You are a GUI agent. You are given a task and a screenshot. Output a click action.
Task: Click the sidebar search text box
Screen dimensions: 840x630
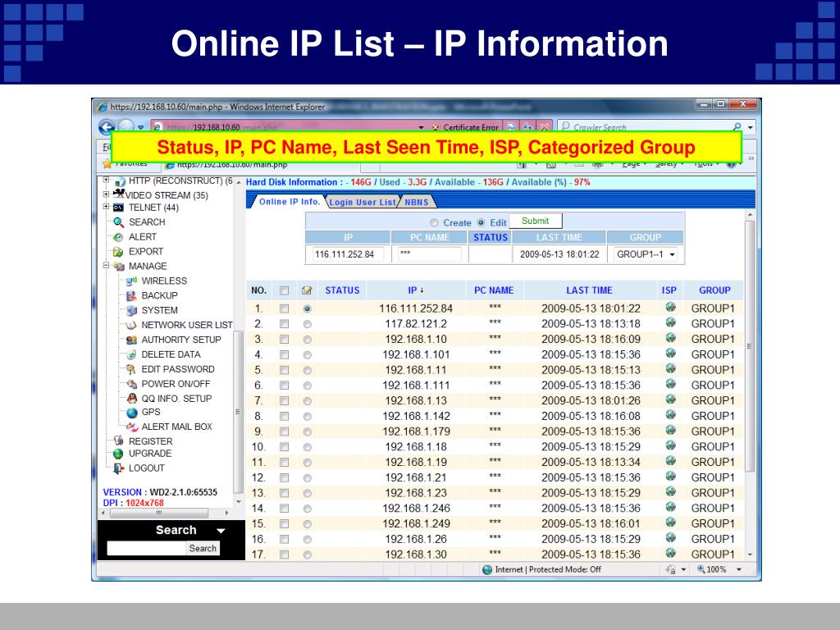[x=146, y=548]
